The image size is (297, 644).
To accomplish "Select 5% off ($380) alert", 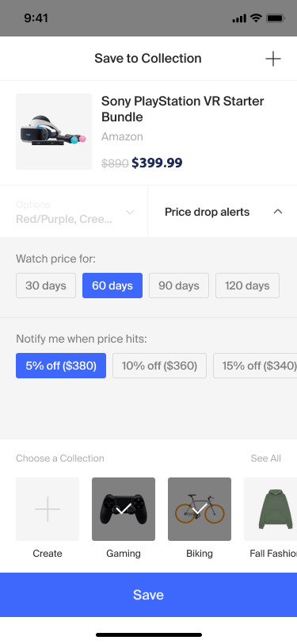I will [61, 366].
